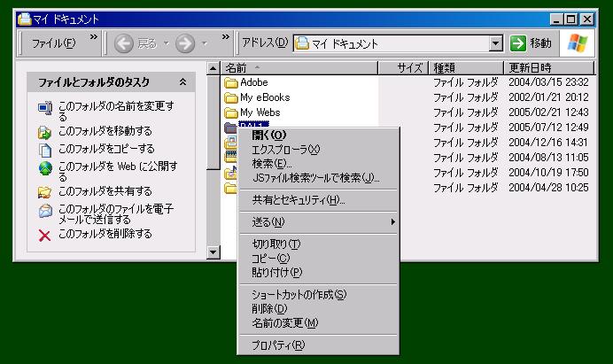Click the date 2002/01/21 20:12

coord(548,97)
